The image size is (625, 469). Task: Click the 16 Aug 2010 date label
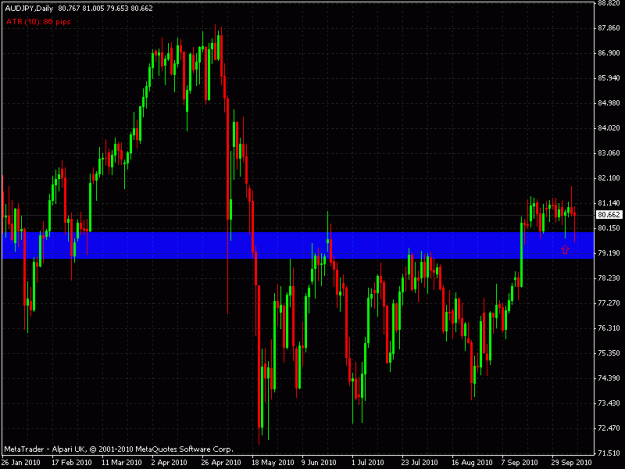click(x=472, y=463)
